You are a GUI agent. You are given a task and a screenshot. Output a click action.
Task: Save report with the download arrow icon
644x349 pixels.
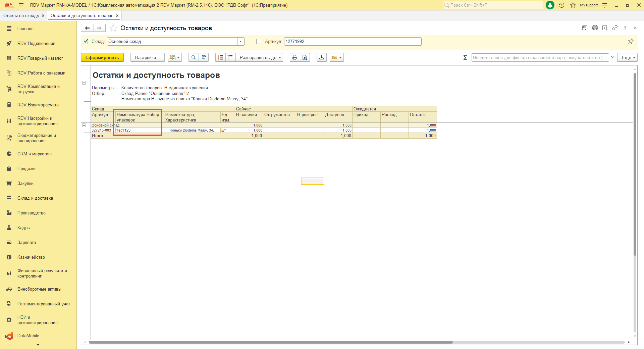(321, 57)
